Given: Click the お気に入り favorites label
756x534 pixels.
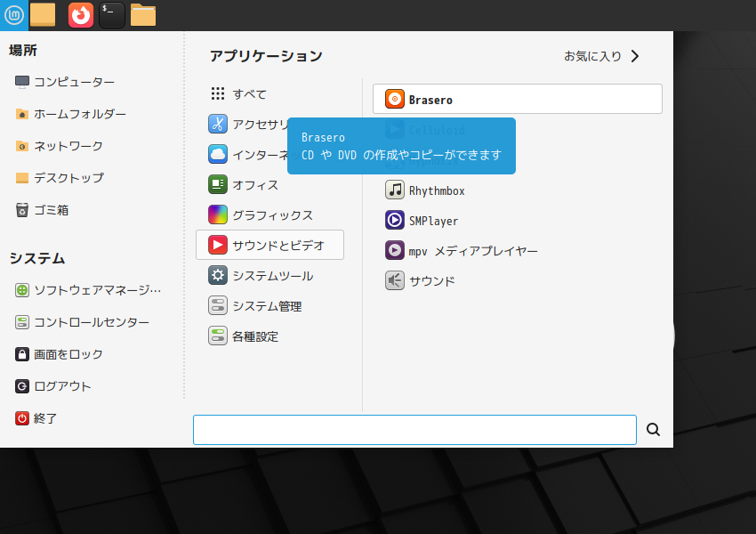Looking at the screenshot, I should pos(592,56).
